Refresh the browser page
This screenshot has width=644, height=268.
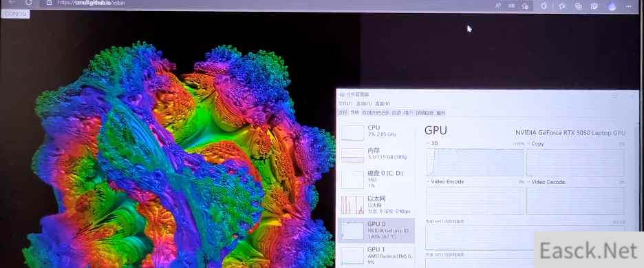(28, 3)
